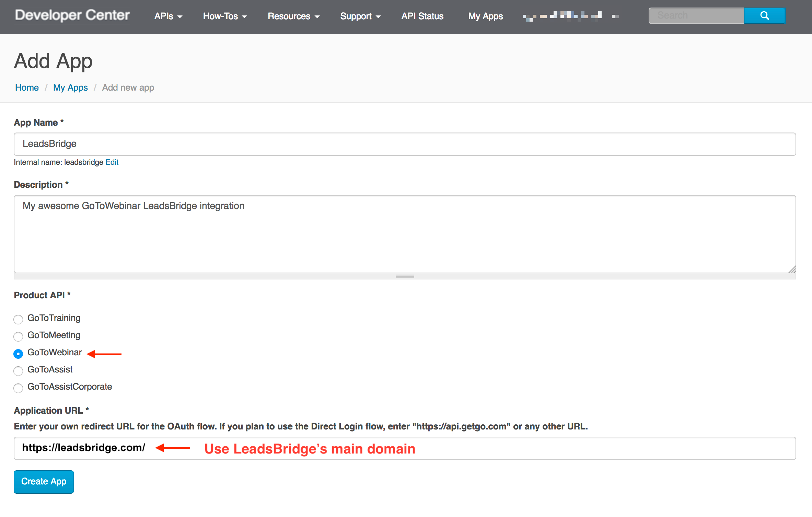Expand the How-Tos dropdown menu
This screenshot has width=812, height=517.
point(225,16)
